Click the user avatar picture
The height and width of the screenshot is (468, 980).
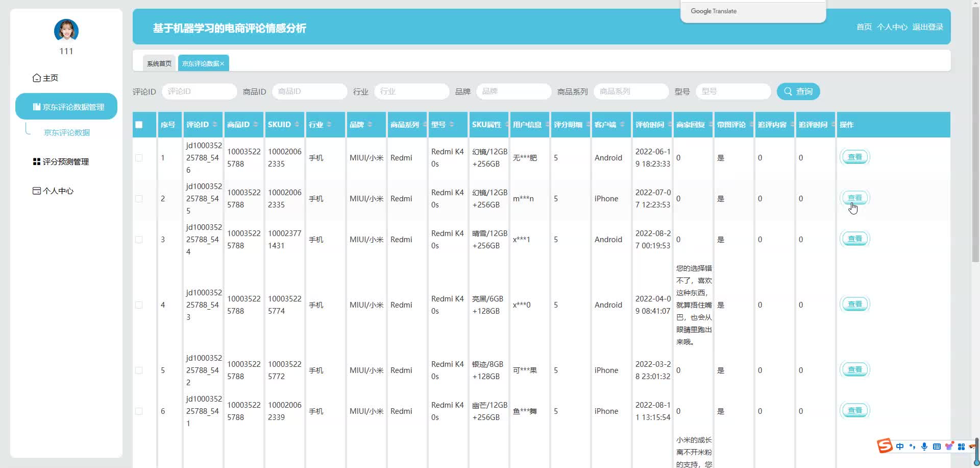[x=66, y=31]
